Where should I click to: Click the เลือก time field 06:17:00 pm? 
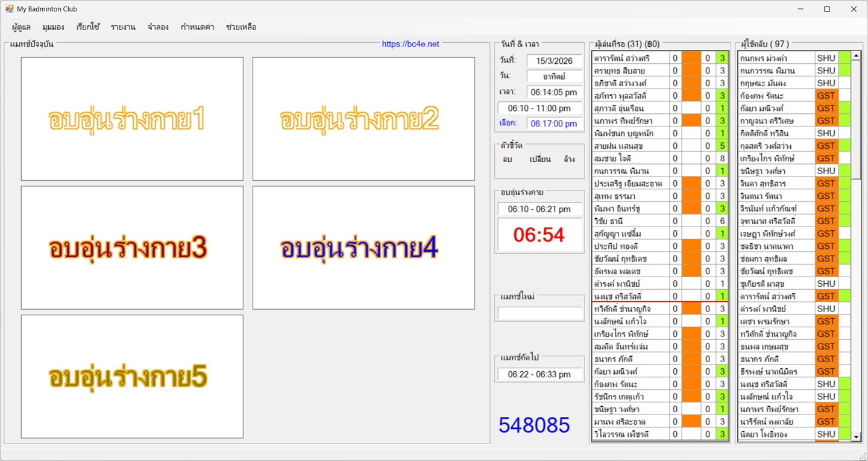555,124
